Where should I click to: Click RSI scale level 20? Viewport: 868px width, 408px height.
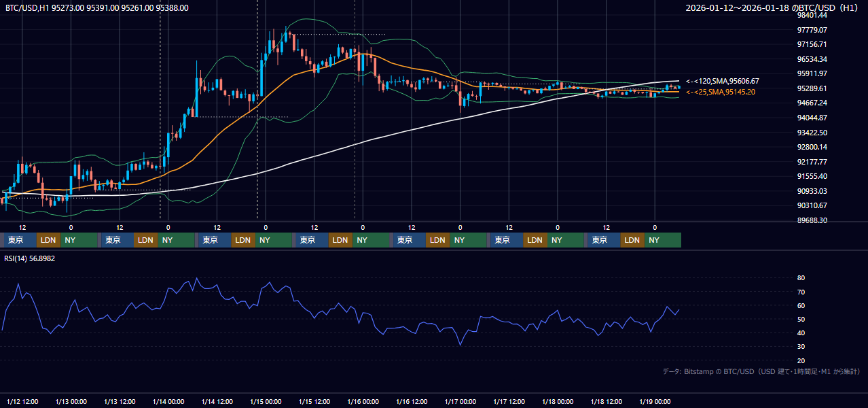[x=801, y=360]
